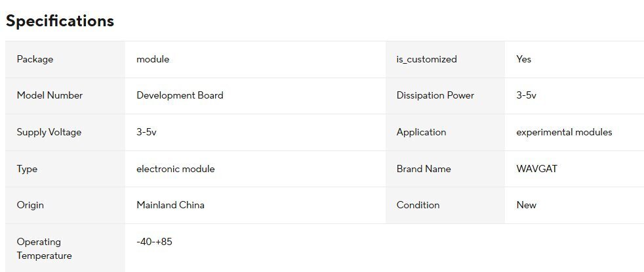Viewport: 644px width, 272px height.
Task: Click the Brand Name label
Action: (x=424, y=169)
